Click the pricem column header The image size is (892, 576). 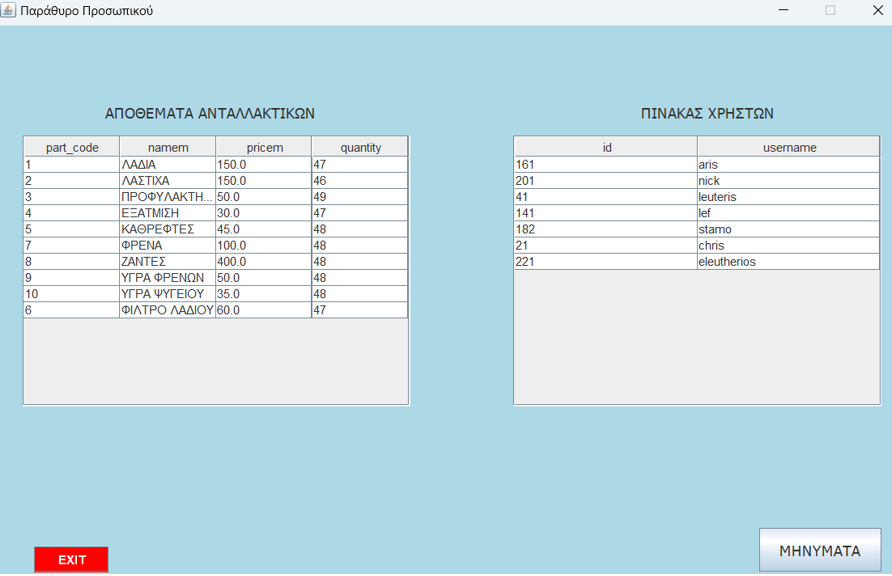[263, 147]
